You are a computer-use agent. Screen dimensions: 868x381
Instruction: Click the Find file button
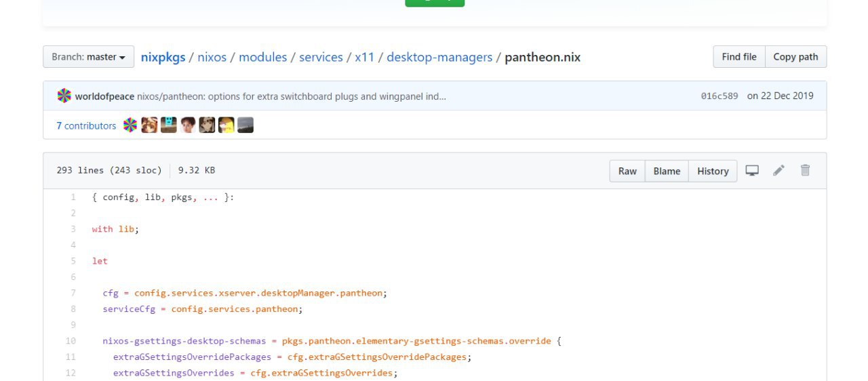click(739, 57)
